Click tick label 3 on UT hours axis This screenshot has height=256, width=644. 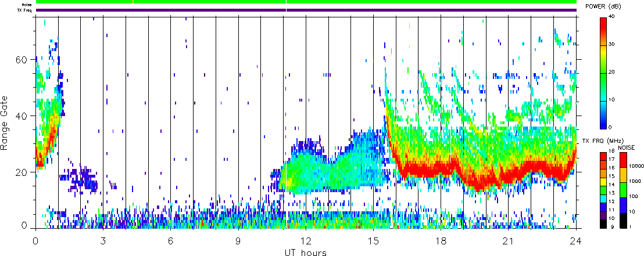[x=103, y=240]
